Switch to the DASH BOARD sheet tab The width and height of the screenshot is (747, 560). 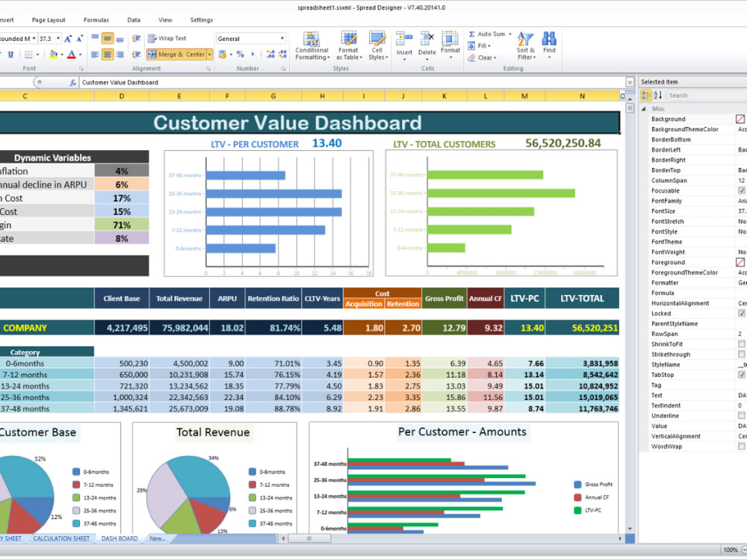point(120,538)
